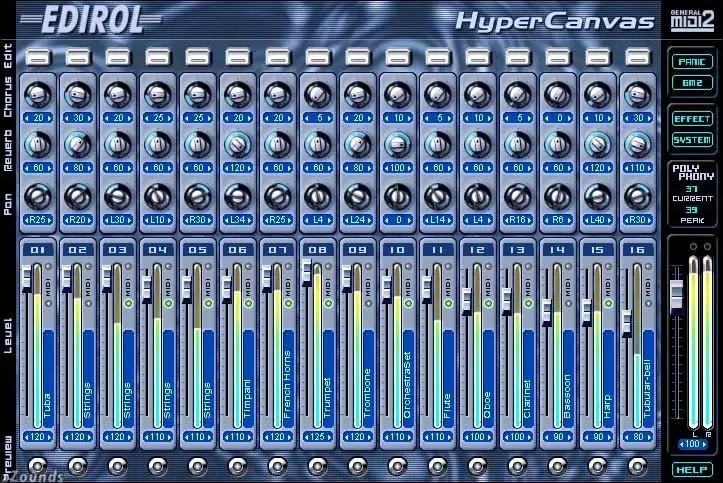Click the Tuba part chorus knob

pos(38,94)
